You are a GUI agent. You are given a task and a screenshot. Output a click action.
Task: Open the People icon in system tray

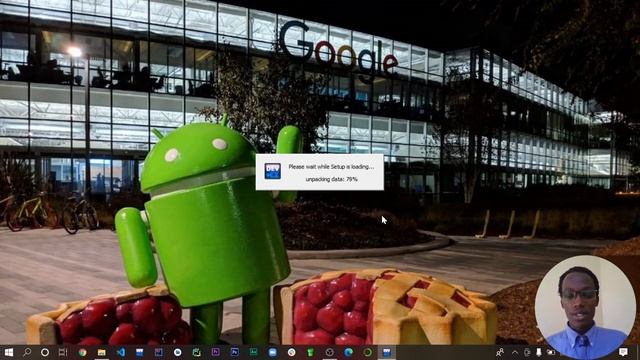click(500, 352)
